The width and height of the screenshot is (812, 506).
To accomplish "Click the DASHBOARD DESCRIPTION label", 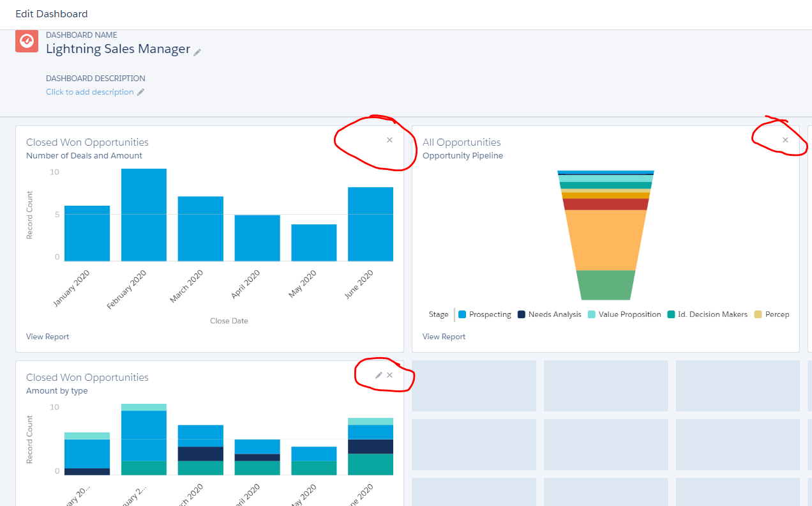I will (x=96, y=79).
